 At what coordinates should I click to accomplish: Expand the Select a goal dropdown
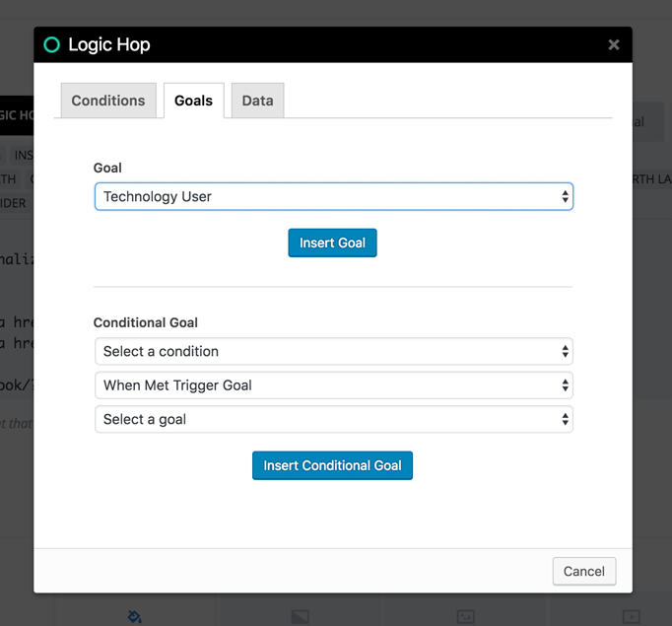click(334, 419)
